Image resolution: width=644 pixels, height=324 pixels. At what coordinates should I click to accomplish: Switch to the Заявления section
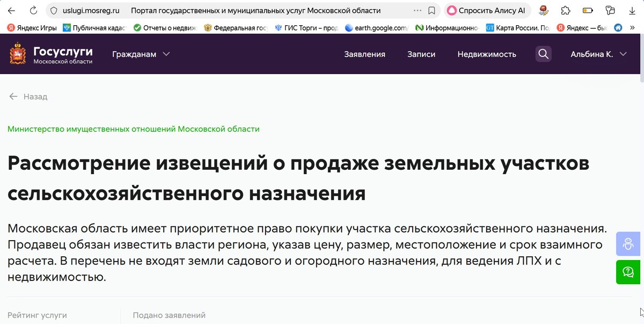tap(364, 54)
